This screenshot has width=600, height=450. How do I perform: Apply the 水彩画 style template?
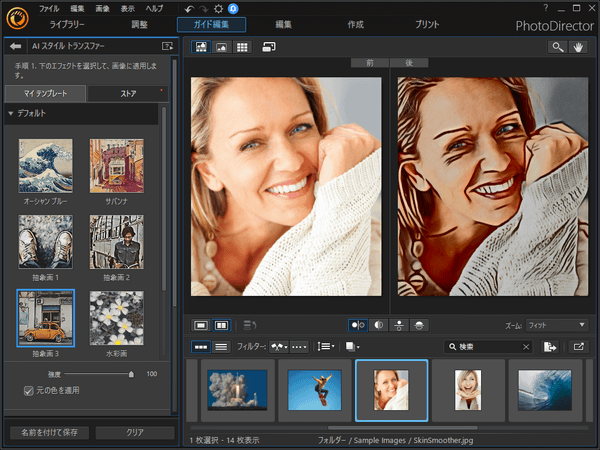tap(117, 318)
